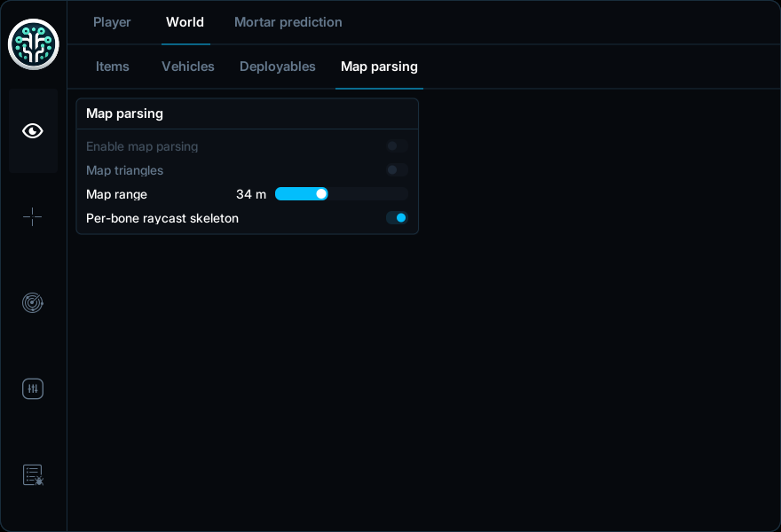The height and width of the screenshot is (532, 781).
Task: Toggle Enable map parsing switch
Action: pos(397,146)
